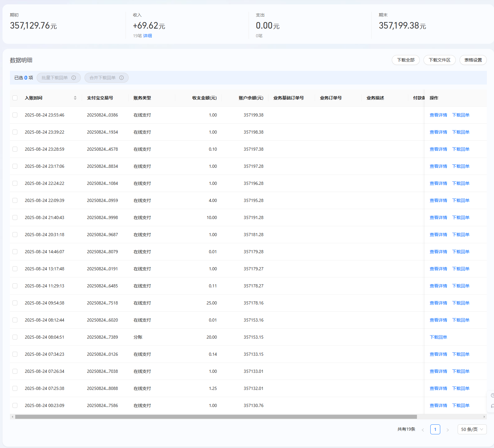
Task: Click the help icon at right edge
Action: (492, 395)
